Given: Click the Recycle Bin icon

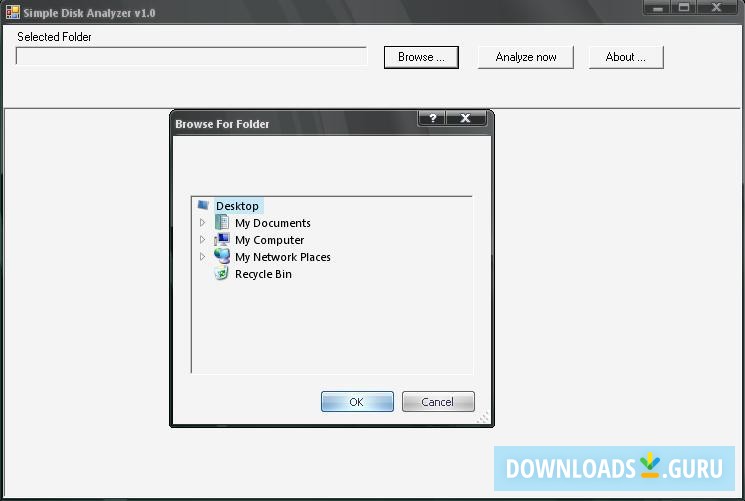Looking at the screenshot, I should click(221, 273).
